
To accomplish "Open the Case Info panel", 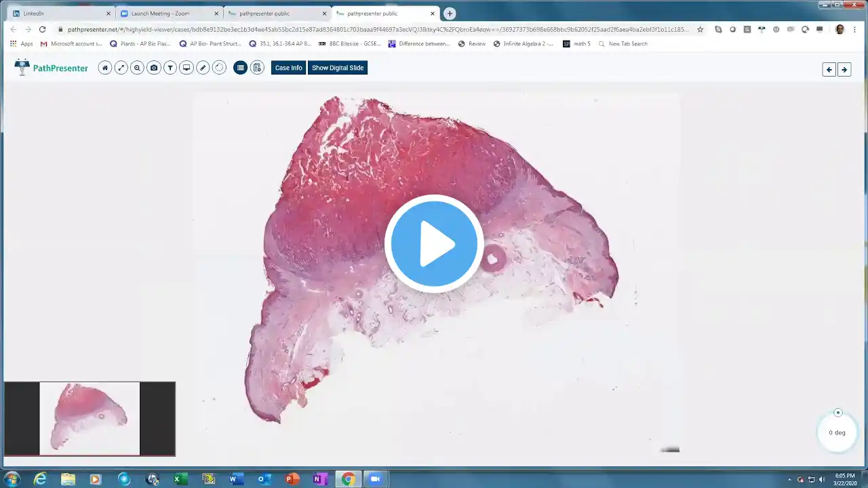I will [x=288, y=68].
